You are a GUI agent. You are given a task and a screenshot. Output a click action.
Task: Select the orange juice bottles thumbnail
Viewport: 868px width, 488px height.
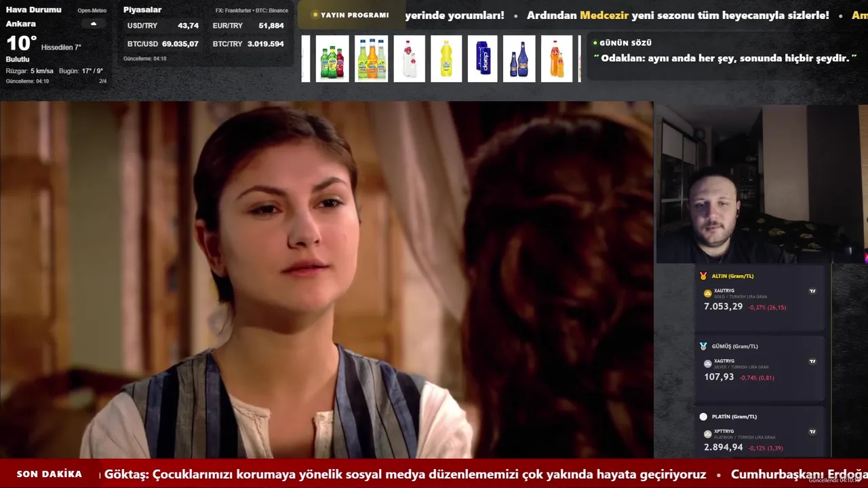point(557,59)
